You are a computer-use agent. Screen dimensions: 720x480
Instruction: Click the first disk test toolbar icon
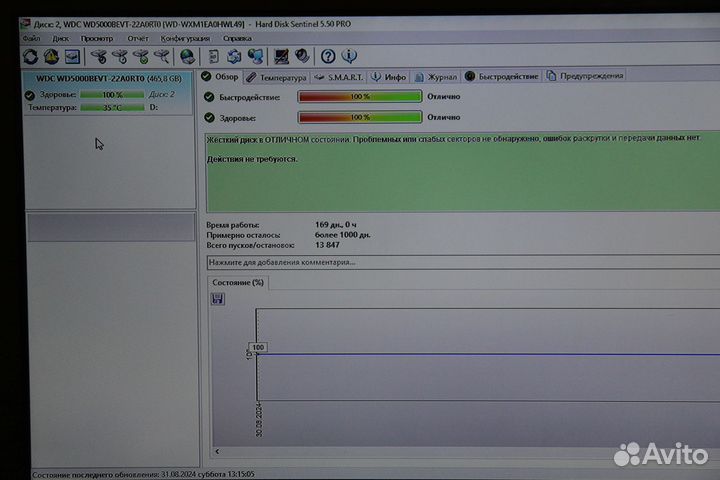click(99, 56)
